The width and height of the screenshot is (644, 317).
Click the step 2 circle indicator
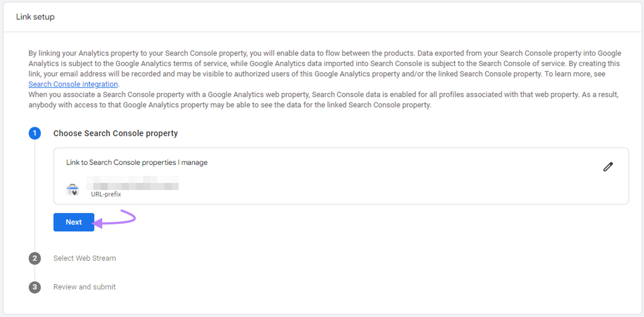(35, 258)
